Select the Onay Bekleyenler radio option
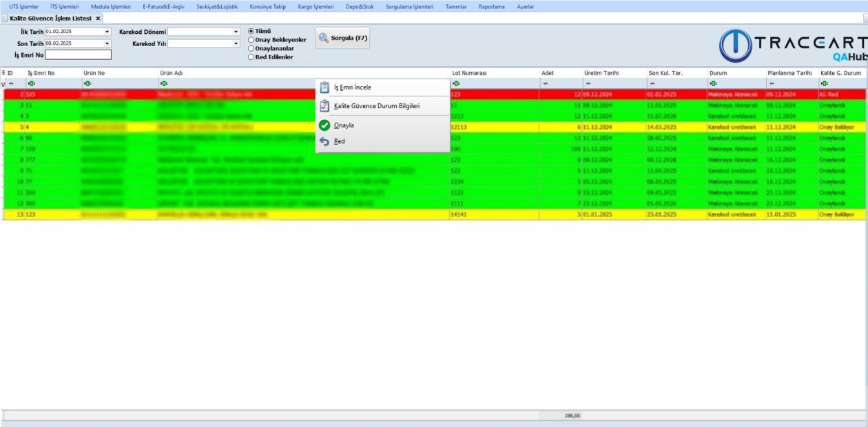The width and height of the screenshot is (868, 427). 251,40
